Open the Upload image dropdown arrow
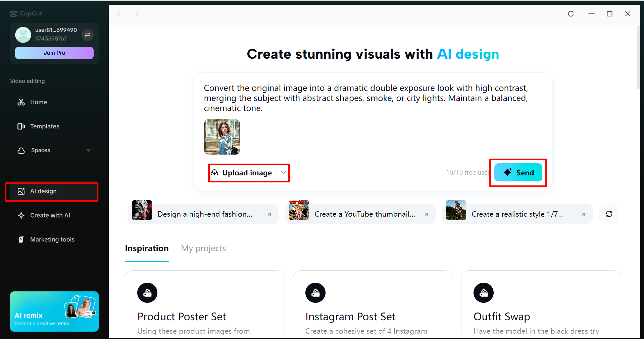 [x=283, y=173]
